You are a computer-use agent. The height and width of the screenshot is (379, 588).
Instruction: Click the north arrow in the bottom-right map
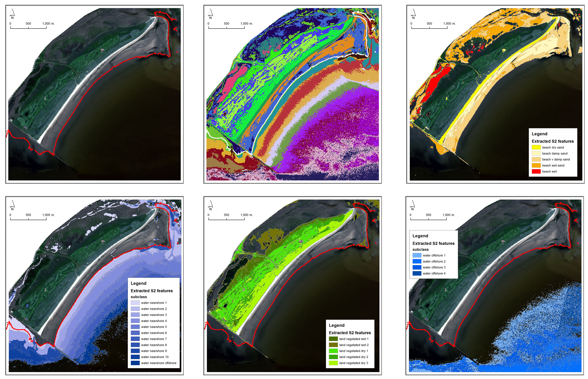(412, 205)
